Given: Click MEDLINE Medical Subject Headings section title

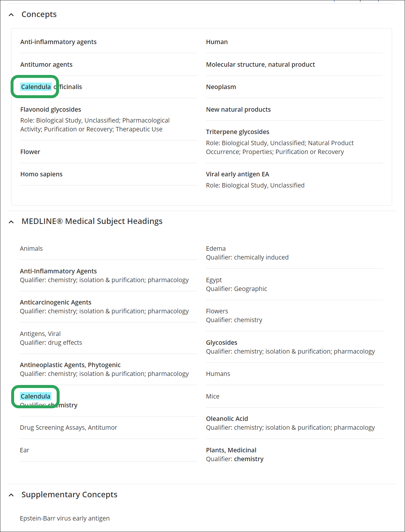Looking at the screenshot, I should pos(92,221).
